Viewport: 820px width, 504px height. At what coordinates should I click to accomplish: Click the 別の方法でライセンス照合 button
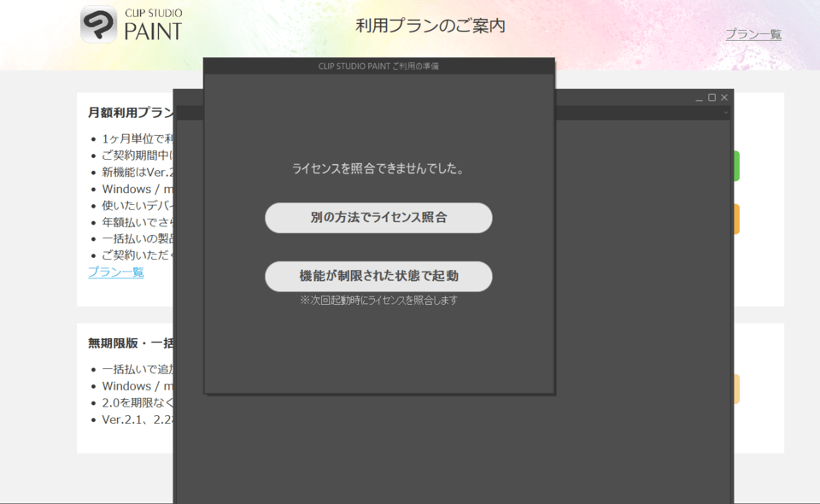(378, 218)
